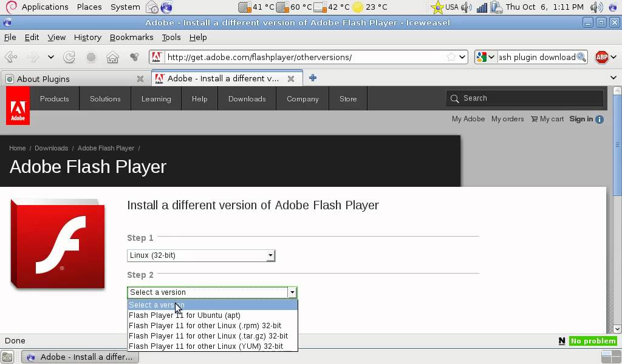This screenshot has height=364, width=622.
Task: Click the vertical scrollbar down arrow
Action: point(617,329)
